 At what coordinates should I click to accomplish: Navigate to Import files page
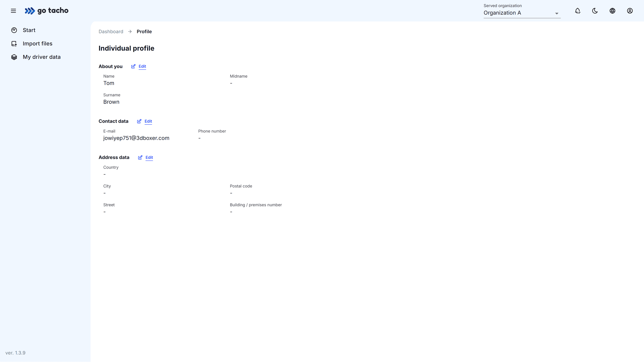38,43
